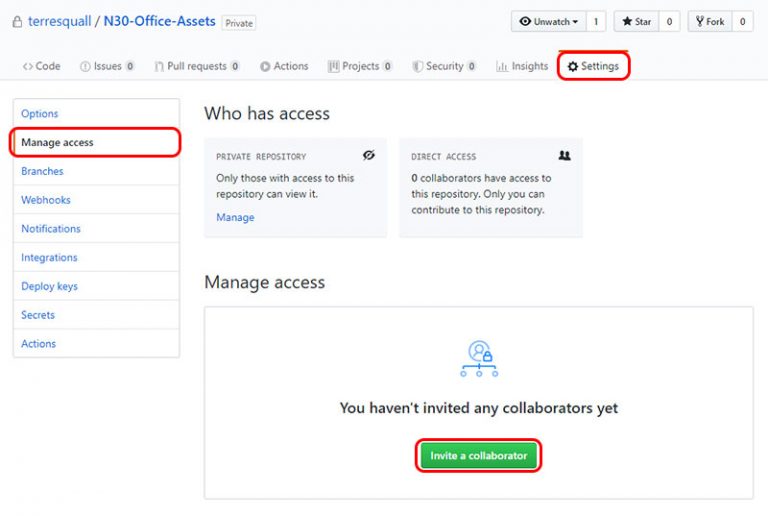Expand the Unwatch dropdown
Screen dimensions: 768x516
(548, 21)
